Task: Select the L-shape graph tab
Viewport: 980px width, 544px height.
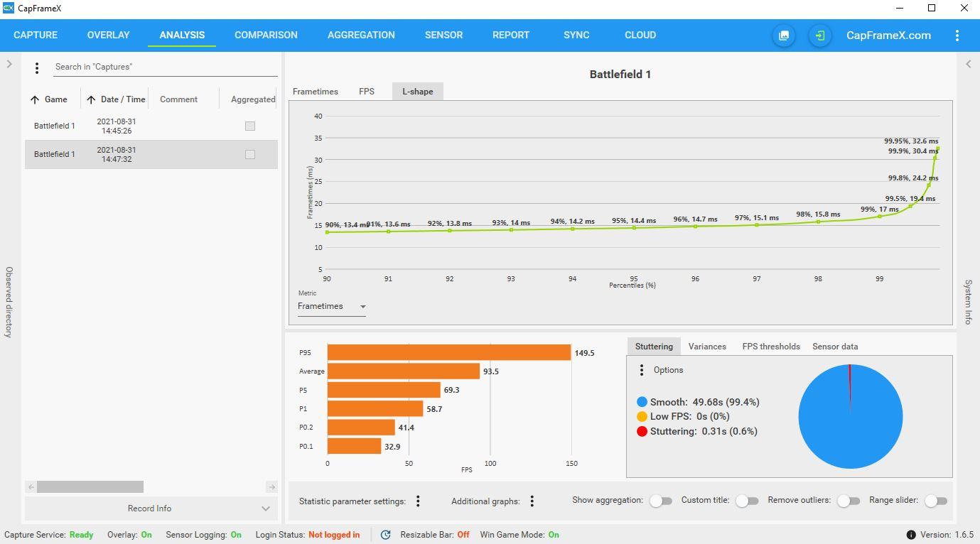Action: [418, 92]
